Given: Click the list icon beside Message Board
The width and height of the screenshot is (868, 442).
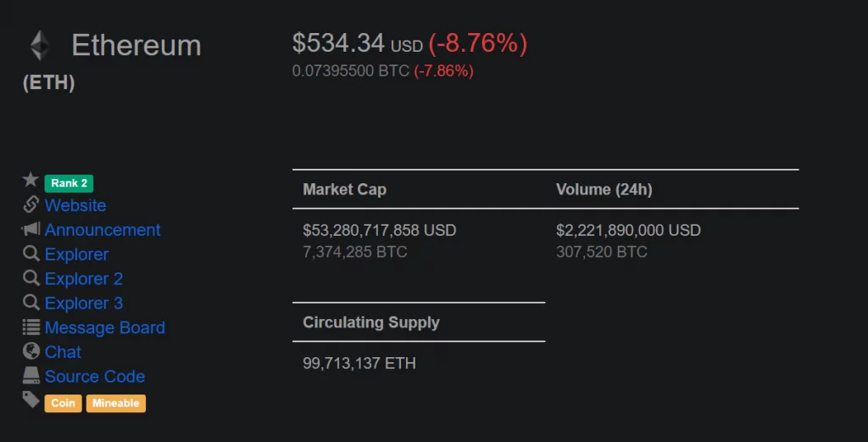Looking at the screenshot, I should point(31,327).
